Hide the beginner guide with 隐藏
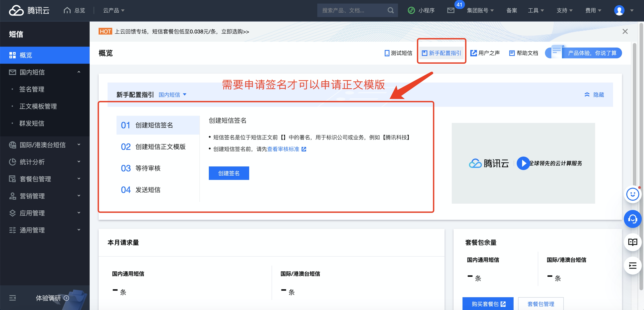Viewport: 644px width, 310px height. (594, 95)
